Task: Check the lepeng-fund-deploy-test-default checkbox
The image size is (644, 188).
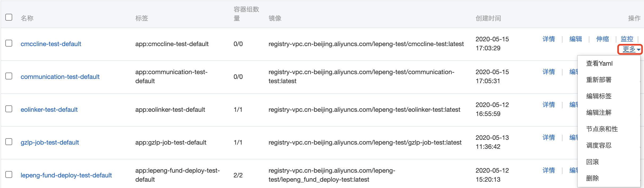Action: click(9, 174)
